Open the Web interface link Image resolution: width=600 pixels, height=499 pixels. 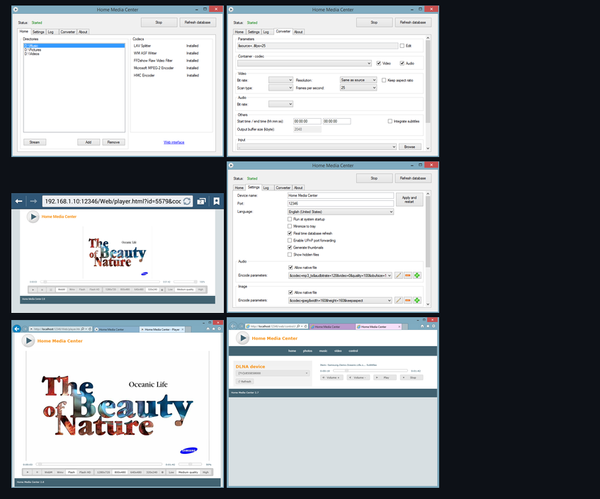[174, 142]
